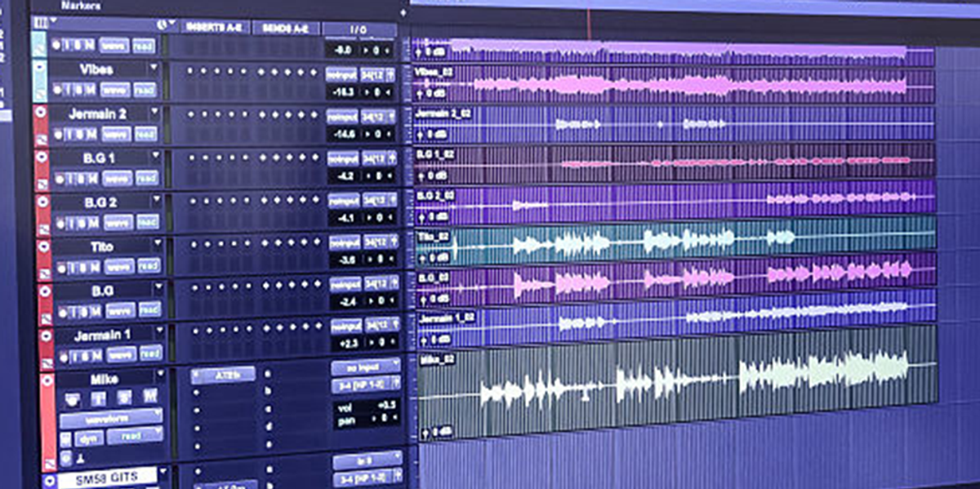This screenshot has width=980, height=489.
Task: Mute the Mike track
Action: (149, 398)
